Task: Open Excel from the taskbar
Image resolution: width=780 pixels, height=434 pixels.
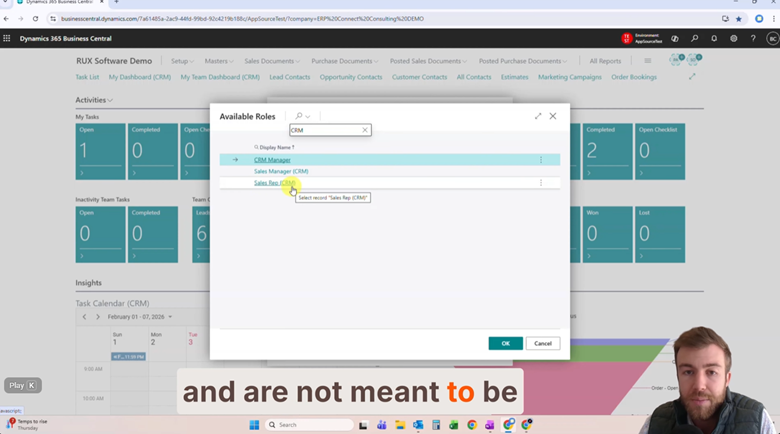Action: coord(454,425)
